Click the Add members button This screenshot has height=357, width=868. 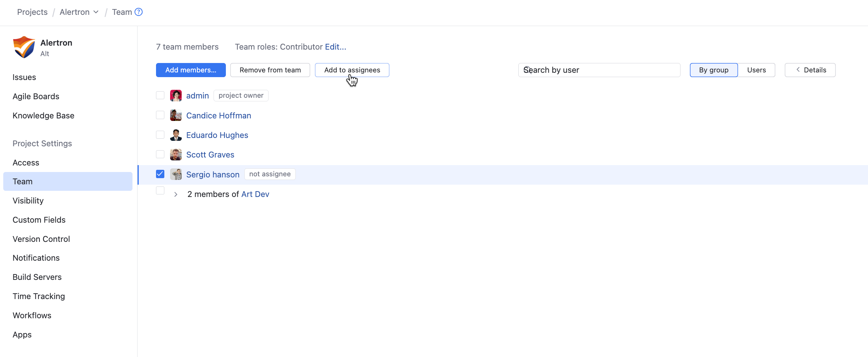point(191,70)
